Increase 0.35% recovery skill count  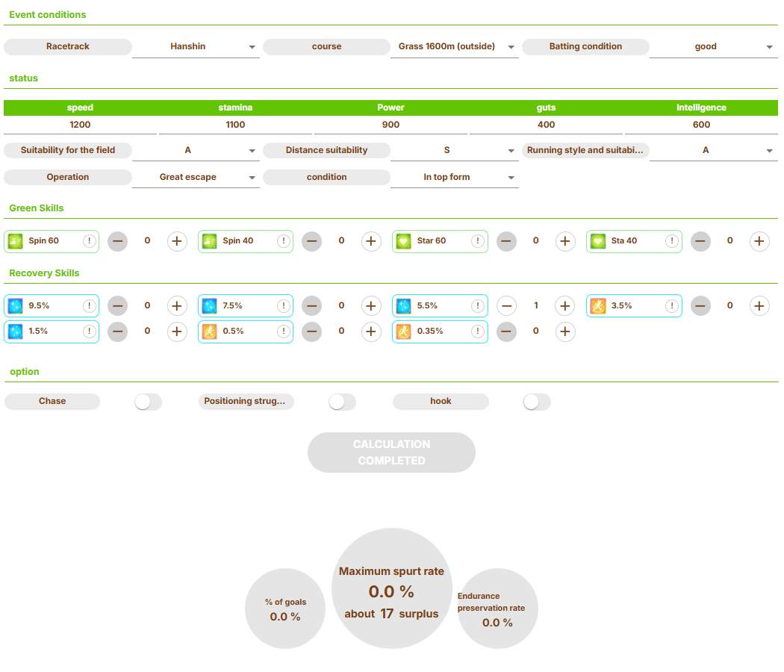pyautogui.click(x=565, y=331)
